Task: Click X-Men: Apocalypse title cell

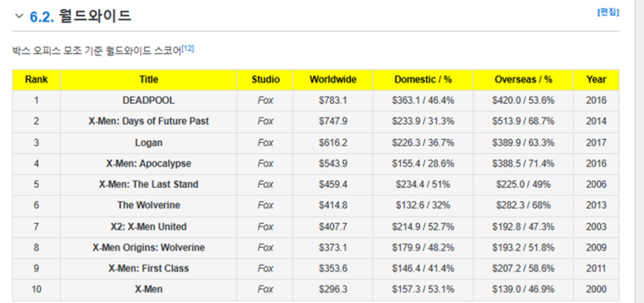Action: coord(148,164)
